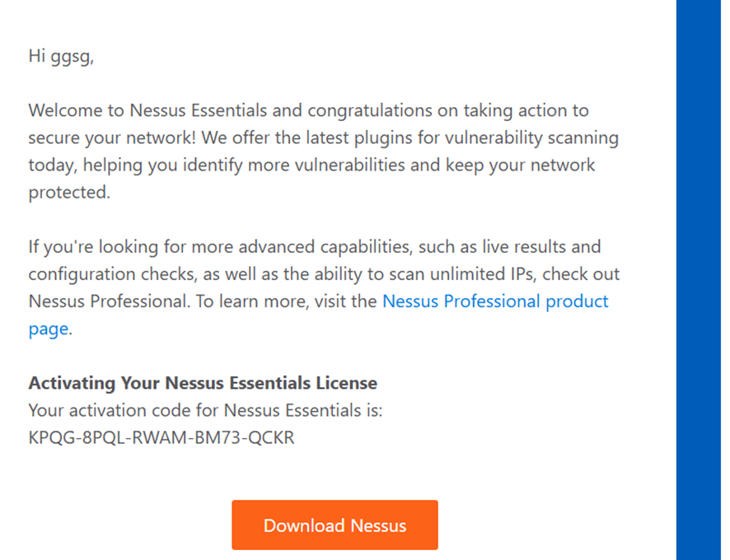This screenshot has width=730, height=560.
Task: Click "Your activation code for Nessus Essentials is:"
Action: [205, 410]
